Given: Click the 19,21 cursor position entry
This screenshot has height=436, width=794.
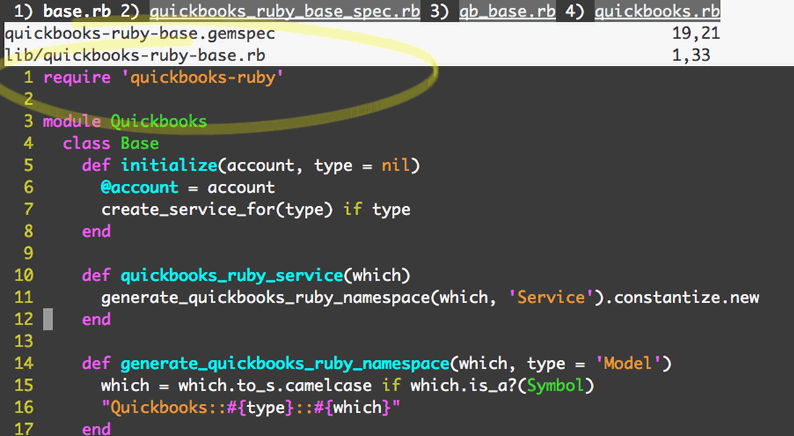Looking at the screenshot, I should tap(696, 33).
